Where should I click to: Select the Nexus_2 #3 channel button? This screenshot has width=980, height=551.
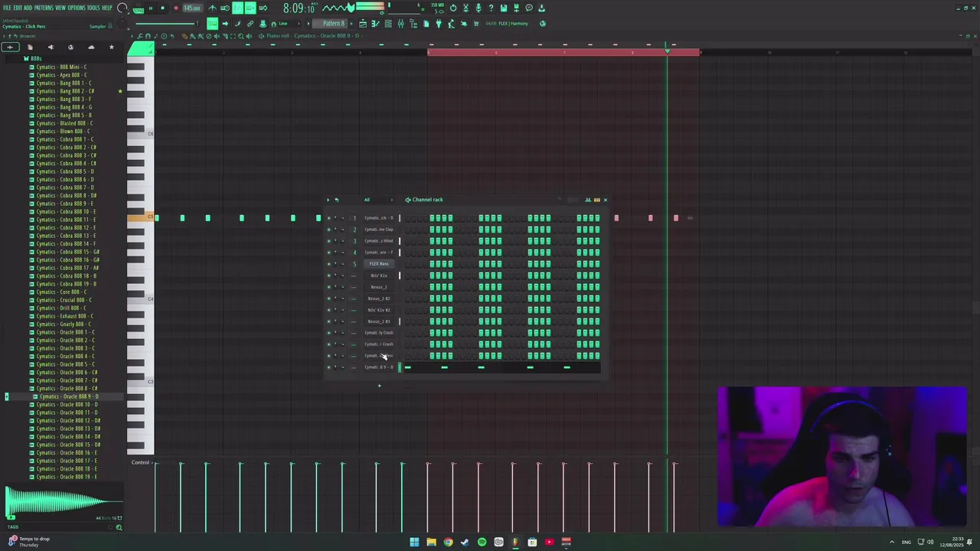[378, 321]
